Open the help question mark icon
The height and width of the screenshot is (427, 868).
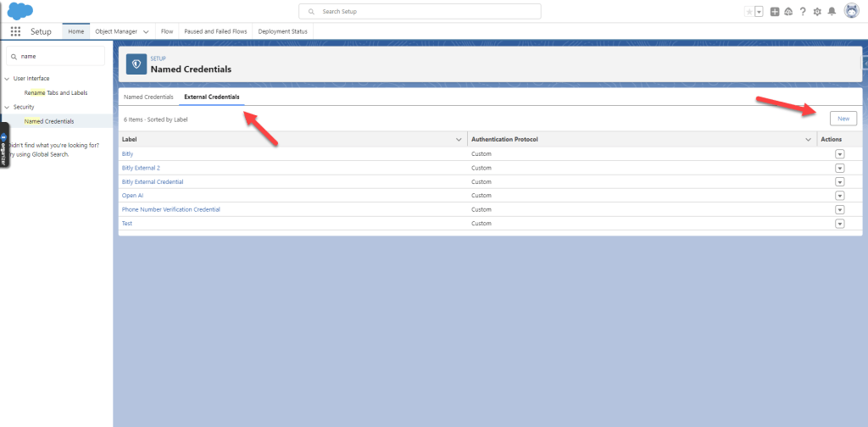coord(804,12)
